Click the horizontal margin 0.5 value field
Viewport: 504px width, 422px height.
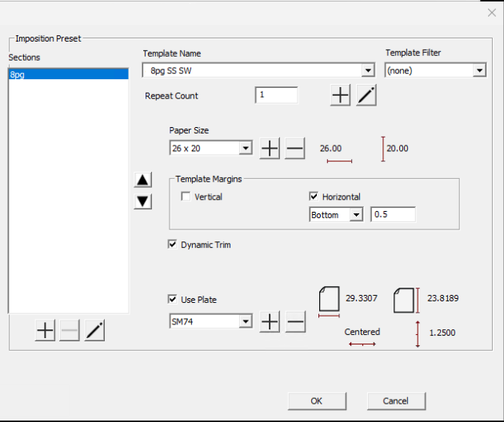pyautogui.click(x=393, y=214)
